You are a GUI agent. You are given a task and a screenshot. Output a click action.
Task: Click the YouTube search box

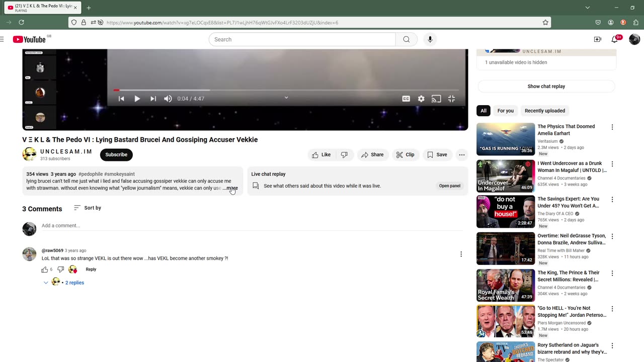point(302,39)
